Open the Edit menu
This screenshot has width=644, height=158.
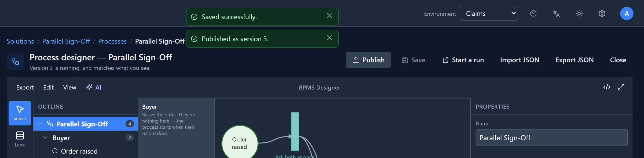click(x=49, y=87)
